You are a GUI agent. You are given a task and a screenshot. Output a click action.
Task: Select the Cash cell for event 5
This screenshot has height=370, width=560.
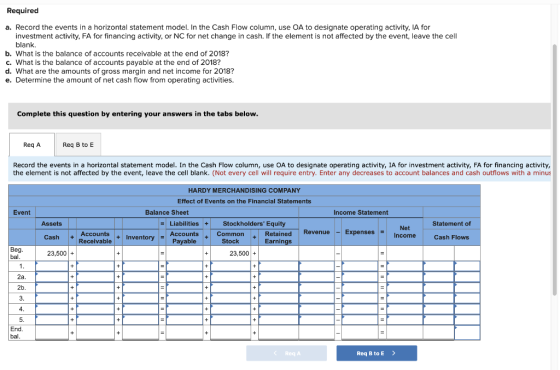click(x=52, y=320)
